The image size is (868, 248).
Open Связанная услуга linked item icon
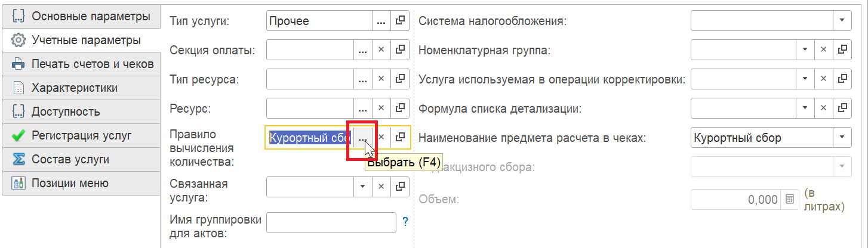tap(400, 187)
